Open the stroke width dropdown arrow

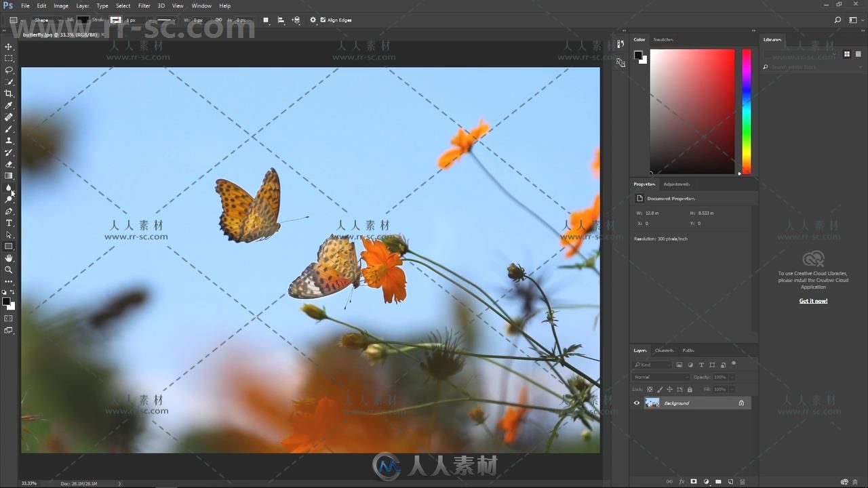[x=149, y=20]
